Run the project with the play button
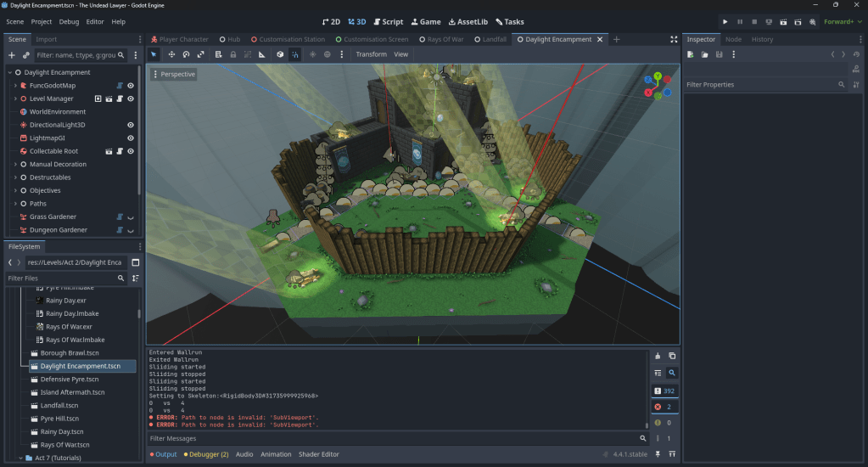Image resolution: width=868 pixels, height=467 pixels. pyautogui.click(x=725, y=21)
